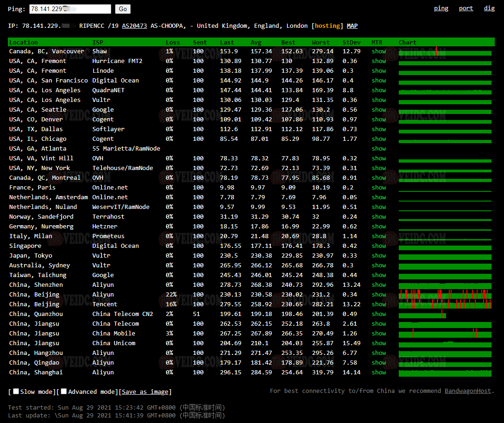Image resolution: width=504 pixels, height=423 pixels.
Task: Open the dig tool link
Action: pos(489,8)
